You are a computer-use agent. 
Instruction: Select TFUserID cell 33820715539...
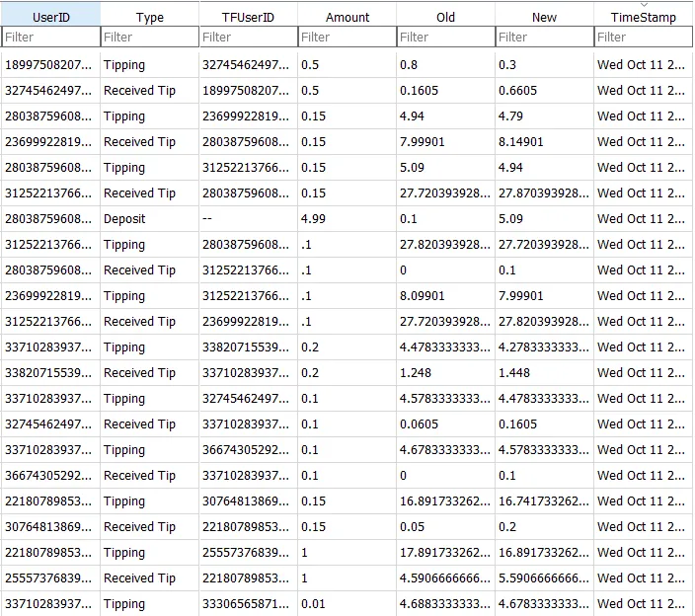pos(248,347)
